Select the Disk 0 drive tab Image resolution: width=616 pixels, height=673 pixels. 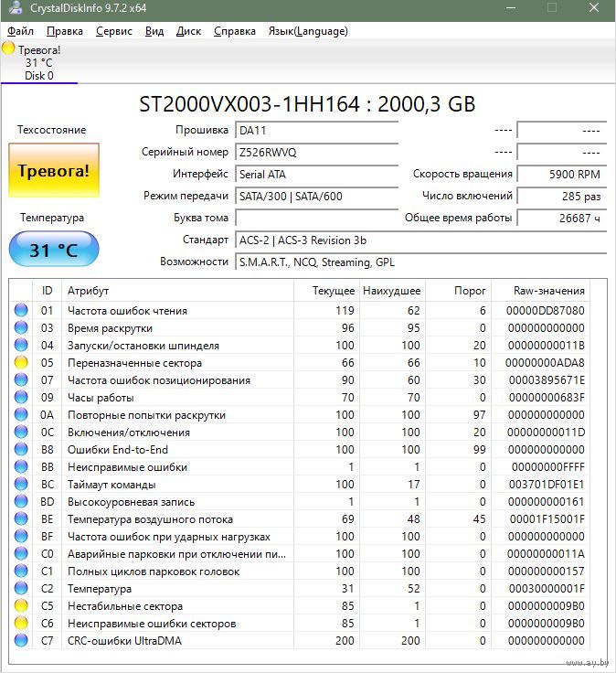38,76
